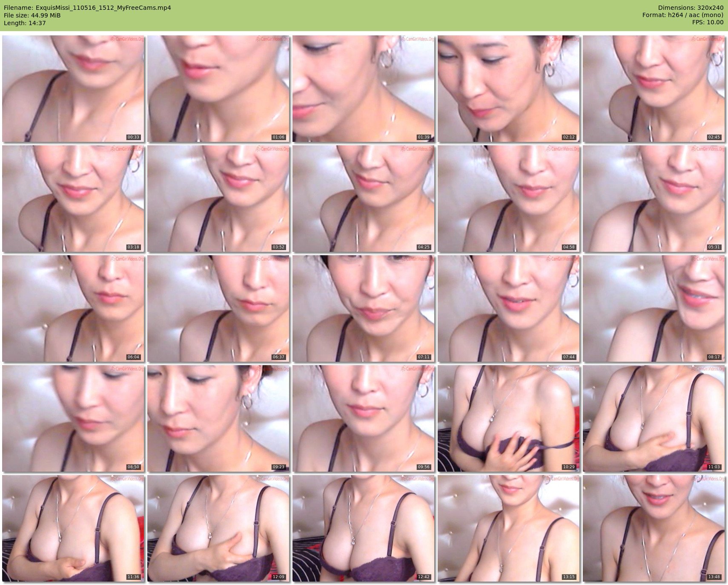Click the thumbnail timestamped 08:17
728x585 pixels.
[x=653, y=308]
